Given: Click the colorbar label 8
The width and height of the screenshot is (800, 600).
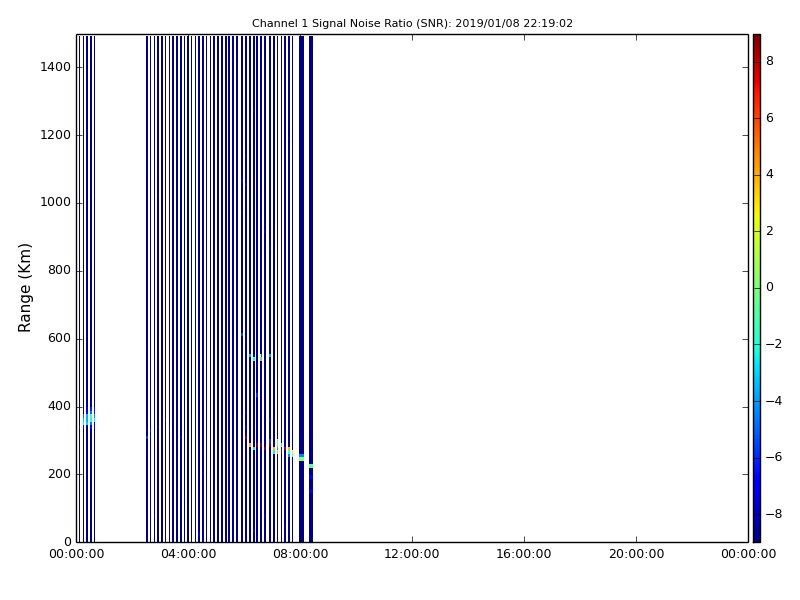Looking at the screenshot, I should pyautogui.click(x=770, y=61).
